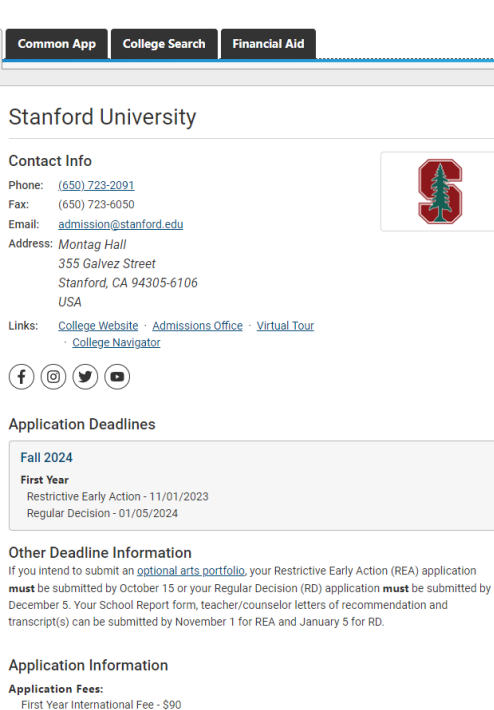The image size is (494, 710).
Task: Open Stanford's Twitter bird icon
Action: [85, 377]
